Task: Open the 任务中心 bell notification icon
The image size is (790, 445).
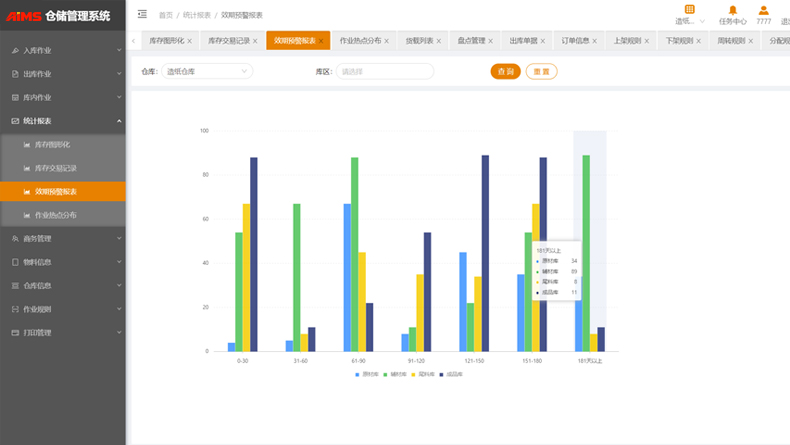Action: click(732, 11)
